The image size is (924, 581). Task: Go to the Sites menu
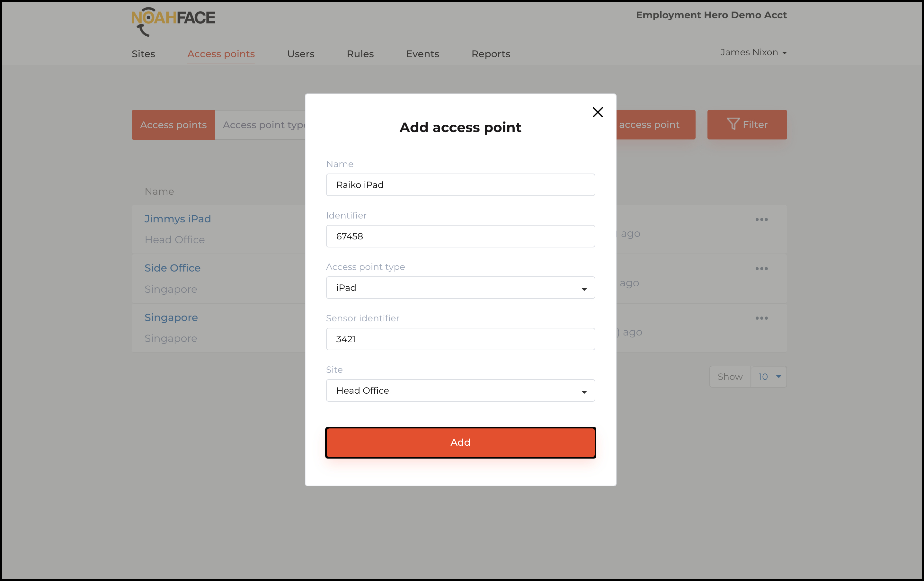point(143,54)
